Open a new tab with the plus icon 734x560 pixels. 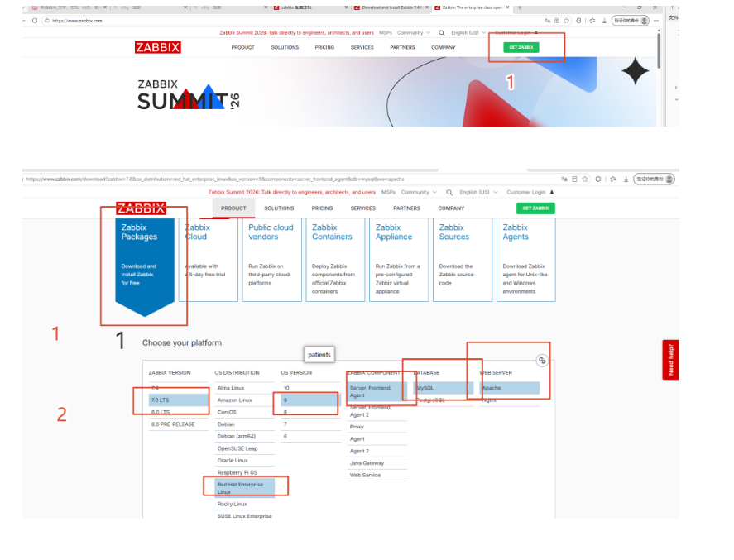[520, 7]
